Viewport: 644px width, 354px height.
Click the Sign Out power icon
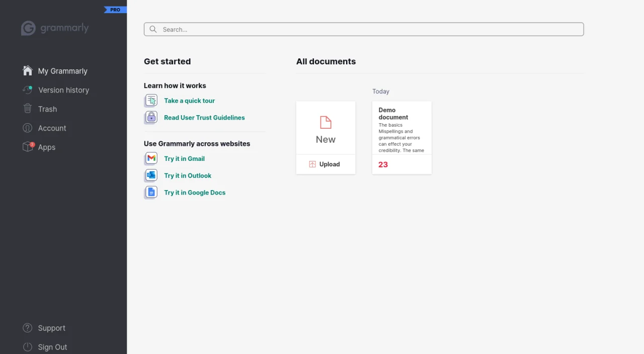pos(28,347)
